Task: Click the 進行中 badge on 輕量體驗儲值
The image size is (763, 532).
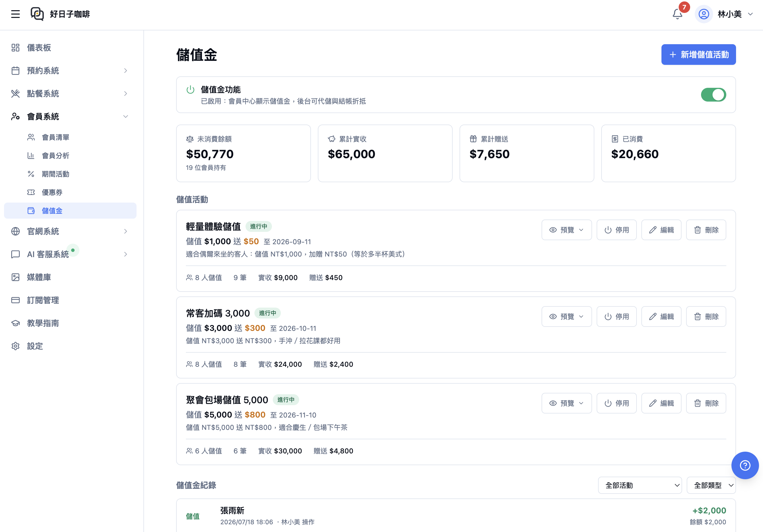Action: click(x=258, y=226)
